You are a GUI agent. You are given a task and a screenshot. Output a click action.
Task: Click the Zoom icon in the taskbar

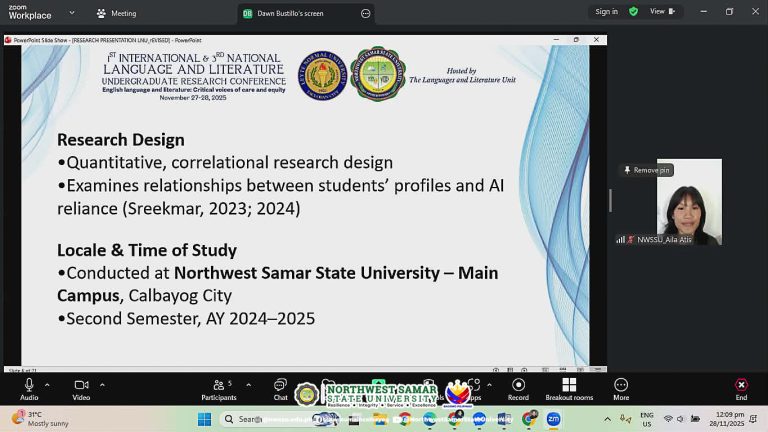pyautogui.click(x=553, y=419)
